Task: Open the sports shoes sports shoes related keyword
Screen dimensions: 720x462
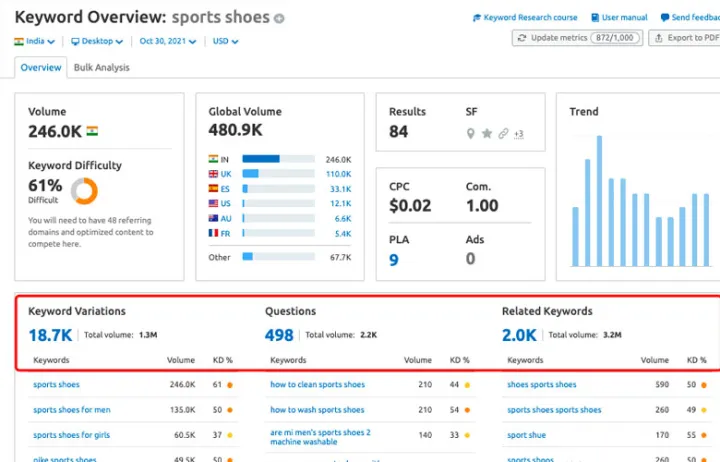Action: coord(554,410)
